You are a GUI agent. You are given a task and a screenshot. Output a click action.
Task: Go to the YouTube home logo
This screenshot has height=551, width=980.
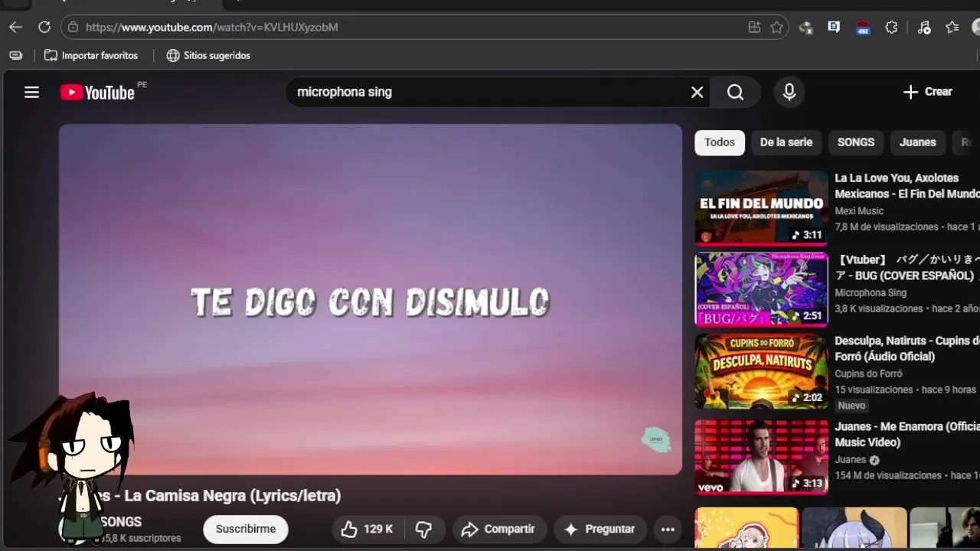pyautogui.click(x=97, y=92)
